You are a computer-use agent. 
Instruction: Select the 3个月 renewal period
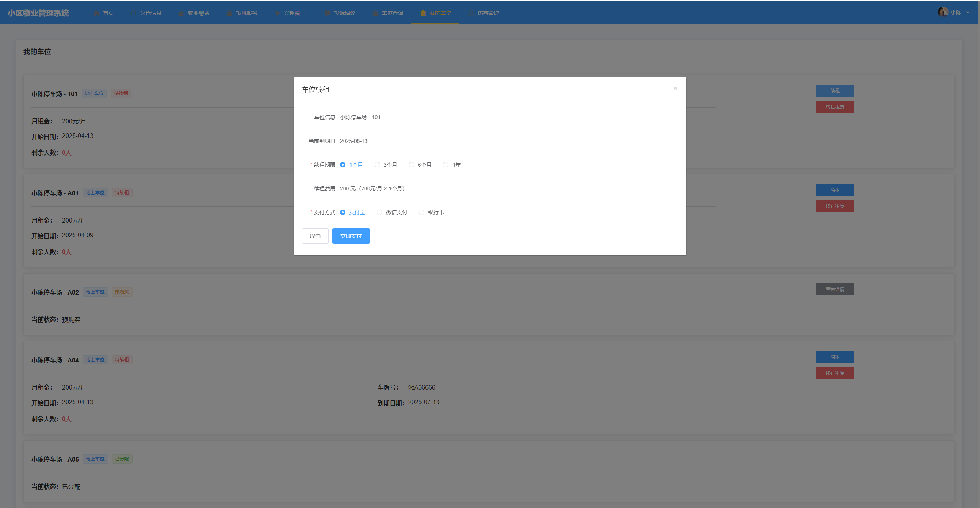377,165
